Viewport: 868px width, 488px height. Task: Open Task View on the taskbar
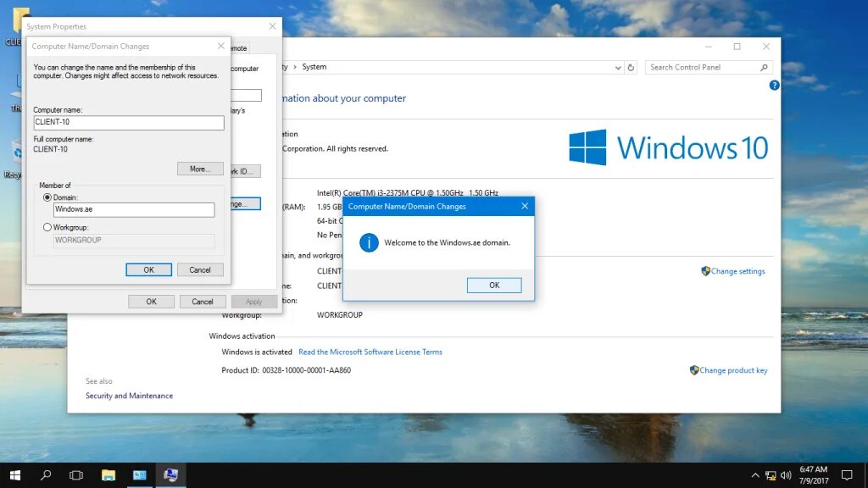pos(76,475)
